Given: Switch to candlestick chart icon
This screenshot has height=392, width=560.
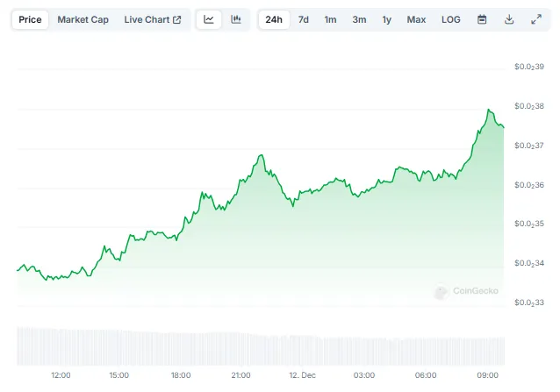Looking at the screenshot, I should pos(236,19).
